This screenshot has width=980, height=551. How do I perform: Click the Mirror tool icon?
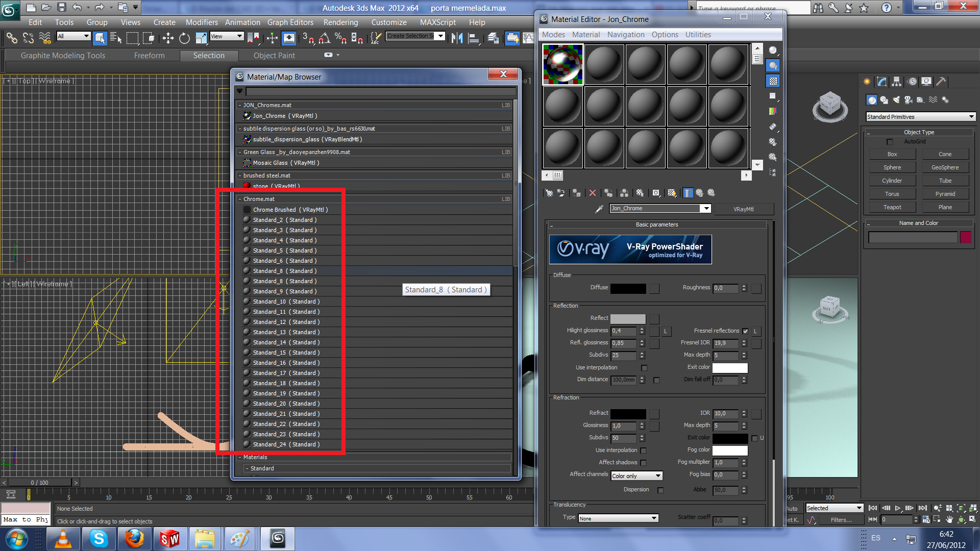coord(457,38)
